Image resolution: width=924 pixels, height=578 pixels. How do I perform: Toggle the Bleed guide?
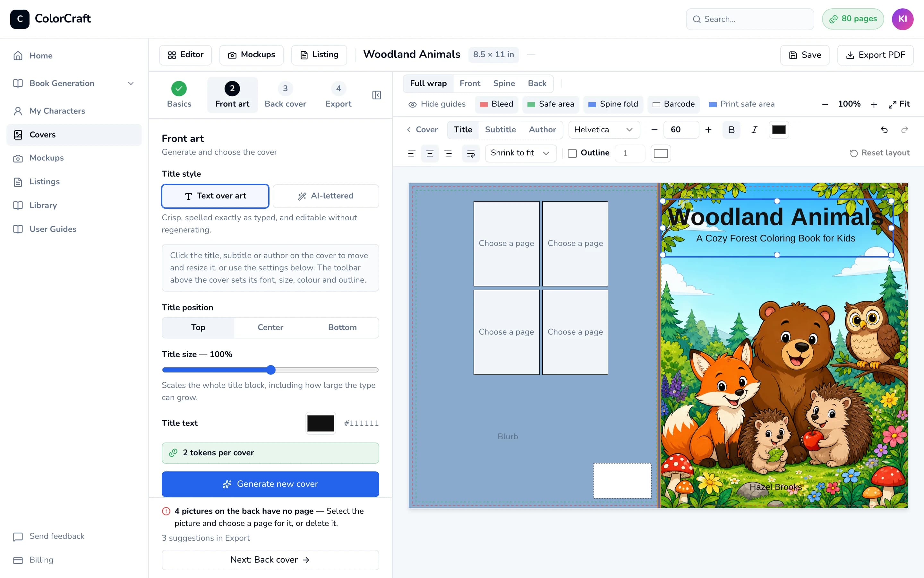click(496, 104)
